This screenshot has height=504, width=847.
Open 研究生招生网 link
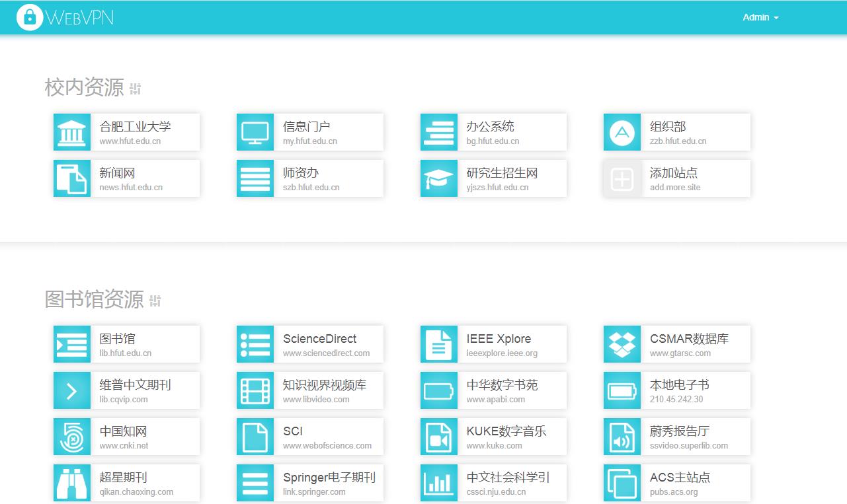(502, 172)
